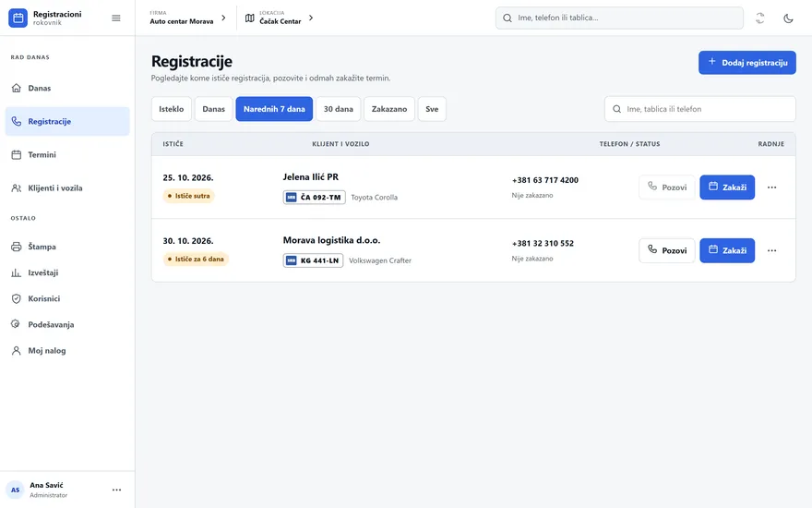The width and height of the screenshot is (812, 508).
Task: Open more actions for Jelena Ilić PR row
Action: pos(771,187)
